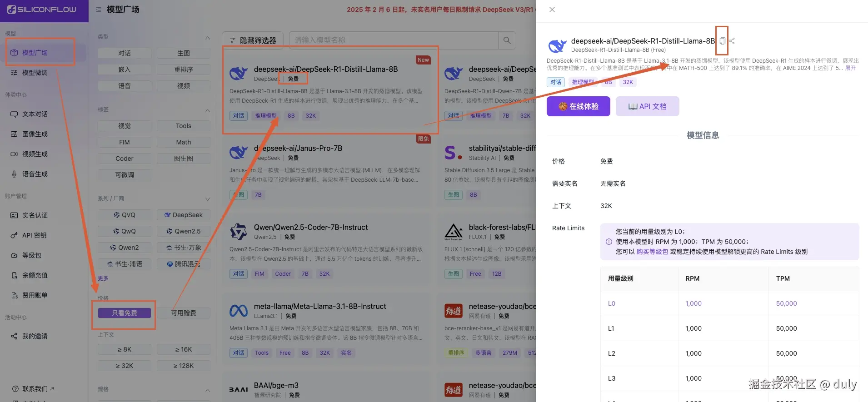Click the Rate Limits info icon
Image resolution: width=868 pixels, height=402 pixels.
609,242
